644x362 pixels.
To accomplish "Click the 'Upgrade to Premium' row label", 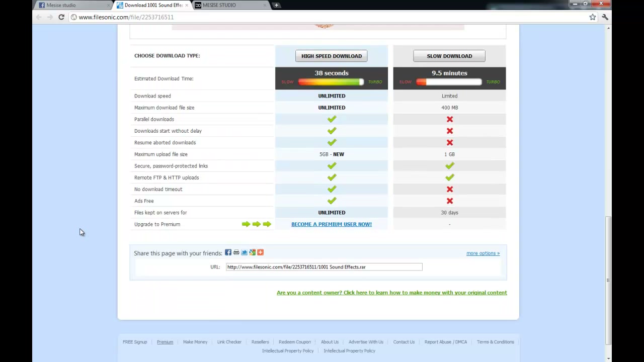I will pos(157,224).
